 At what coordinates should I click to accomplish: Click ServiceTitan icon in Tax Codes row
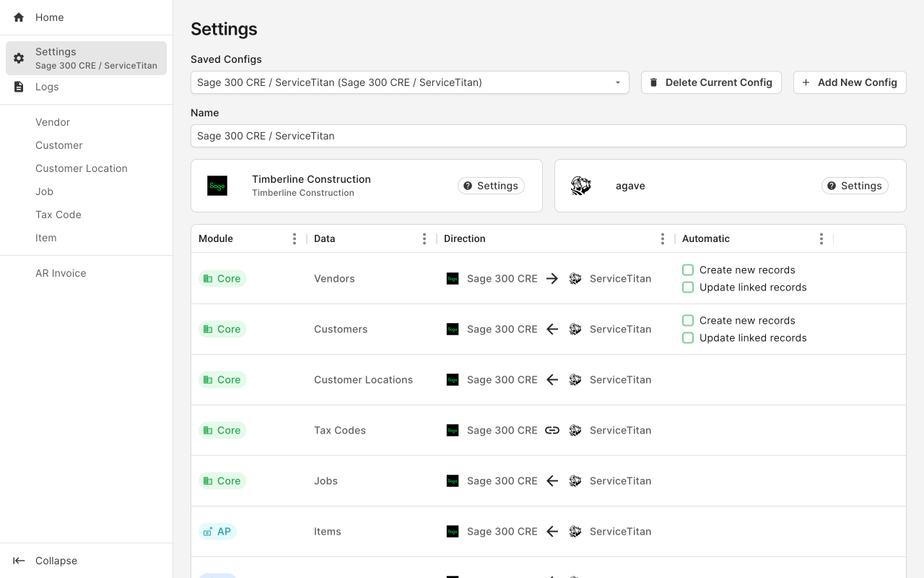575,431
